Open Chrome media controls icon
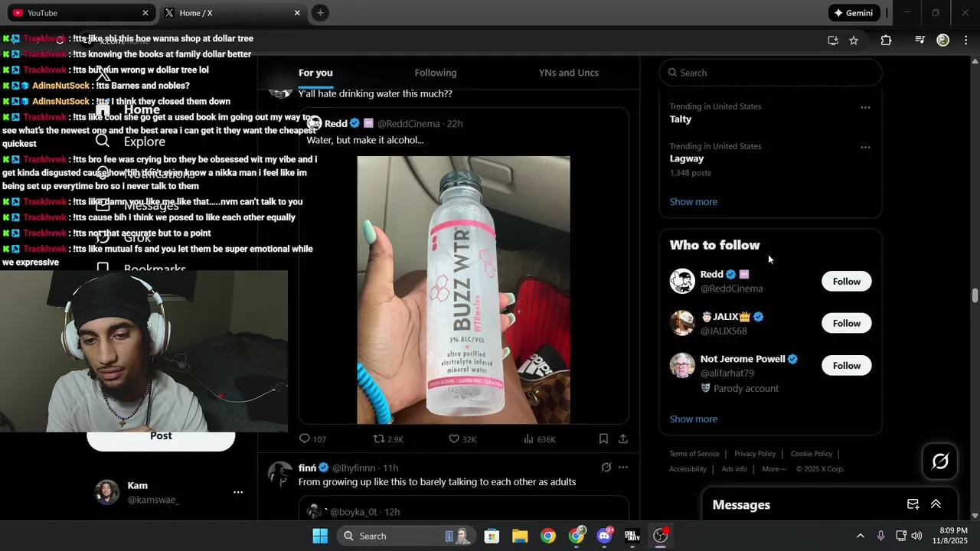This screenshot has height=551, width=980. (920, 41)
